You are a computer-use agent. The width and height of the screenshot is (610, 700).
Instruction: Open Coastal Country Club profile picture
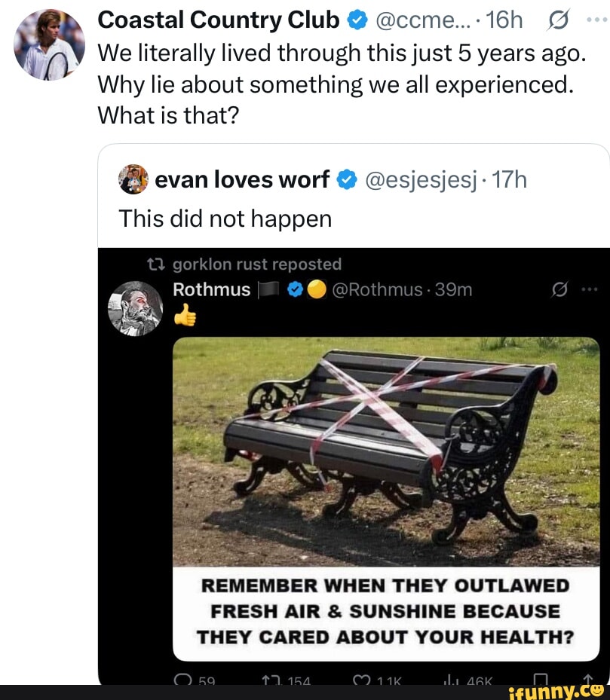pyautogui.click(x=49, y=44)
